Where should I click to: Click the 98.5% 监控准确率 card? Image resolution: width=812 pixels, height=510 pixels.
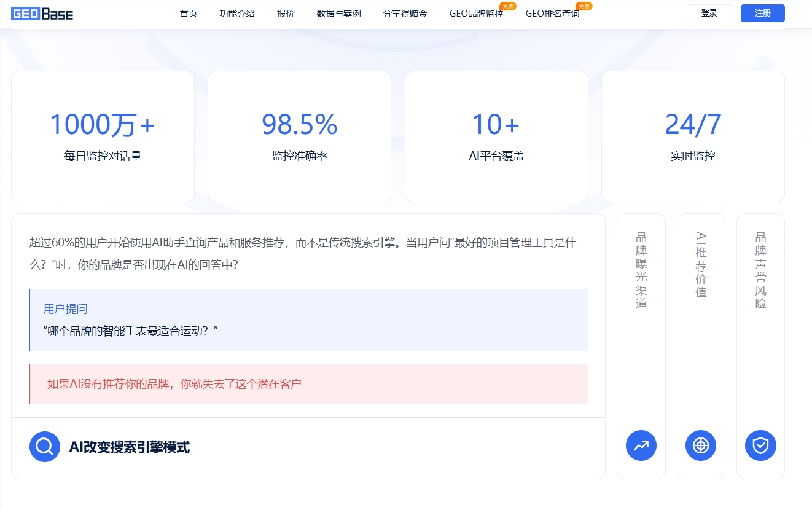299,136
